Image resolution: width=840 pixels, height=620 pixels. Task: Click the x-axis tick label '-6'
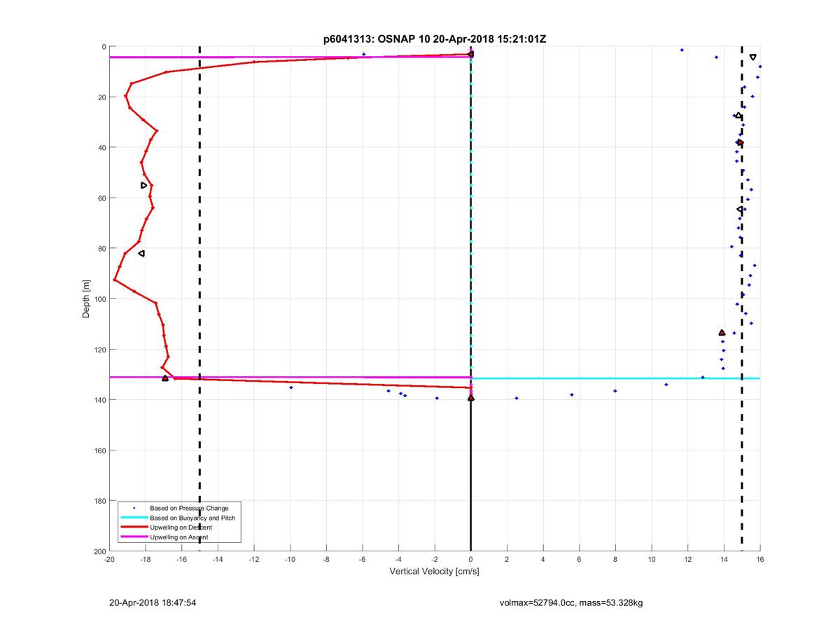click(x=363, y=560)
